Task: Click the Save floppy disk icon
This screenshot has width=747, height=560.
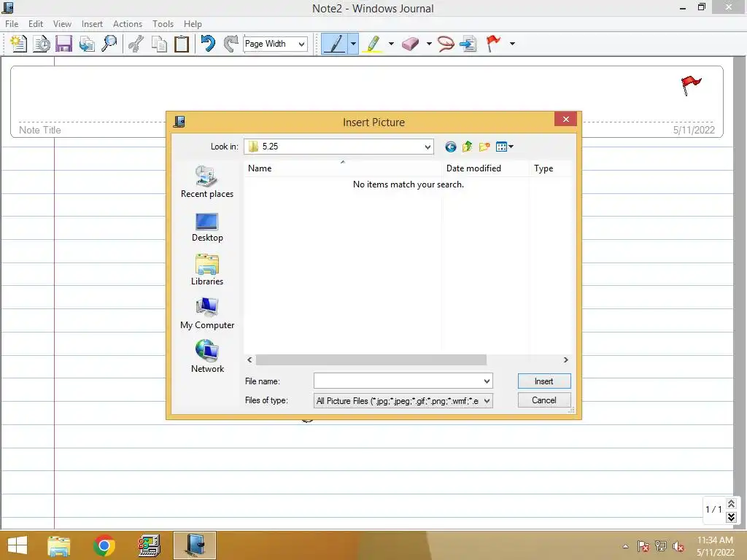Action: [x=64, y=44]
